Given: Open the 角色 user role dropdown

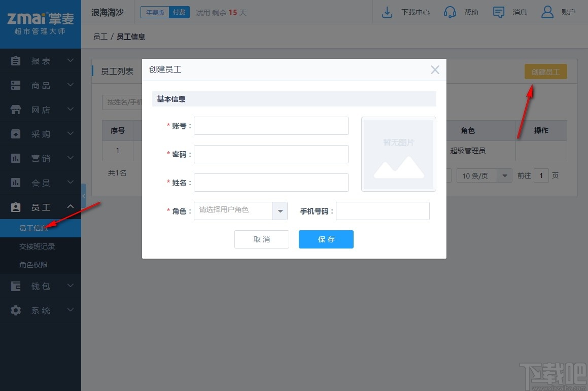Looking at the screenshot, I should point(280,211).
